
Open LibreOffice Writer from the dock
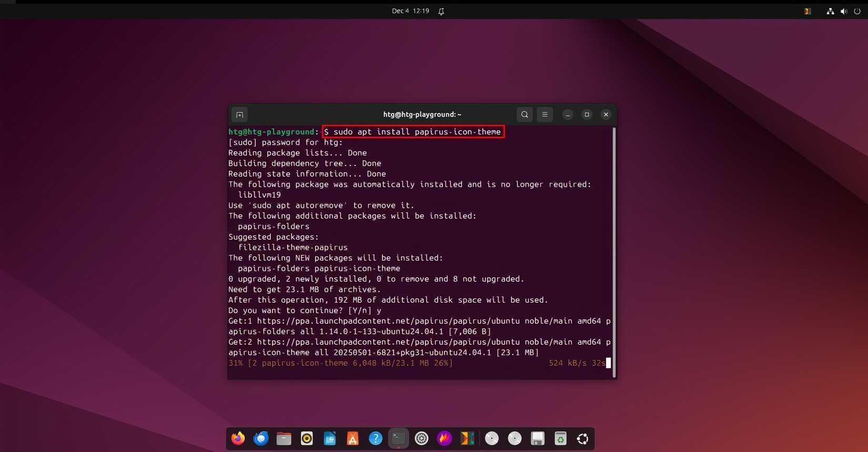tap(330, 438)
